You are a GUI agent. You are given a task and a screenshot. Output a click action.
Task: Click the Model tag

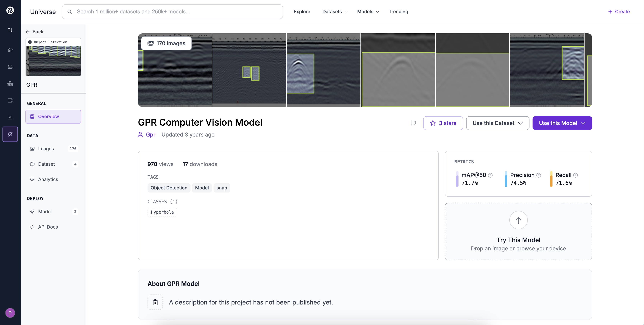pyautogui.click(x=202, y=188)
